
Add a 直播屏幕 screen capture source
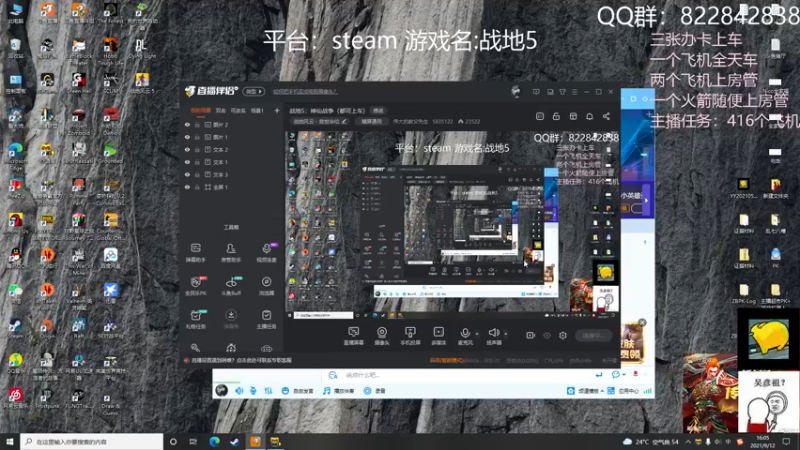[x=353, y=336]
